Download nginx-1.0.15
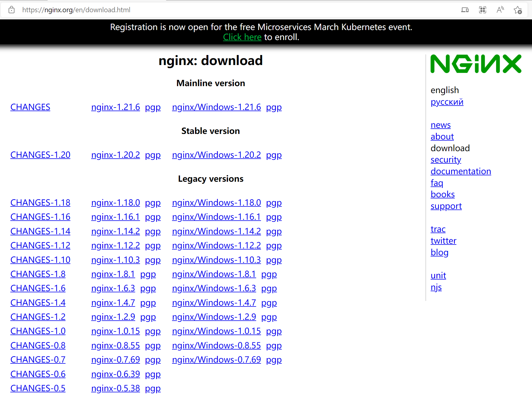532x399 pixels. point(116,331)
